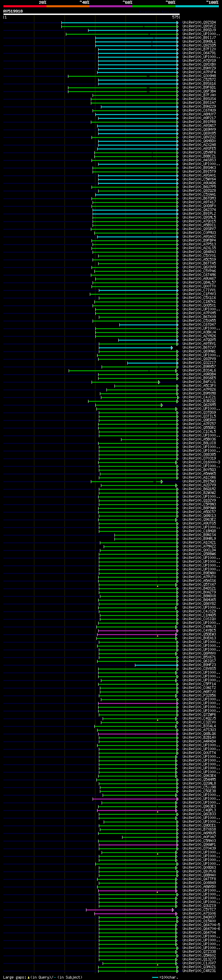This screenshot has height=980, width=222.
Task: Select UniRef100_A2X2A8 label
Action: 199,145
